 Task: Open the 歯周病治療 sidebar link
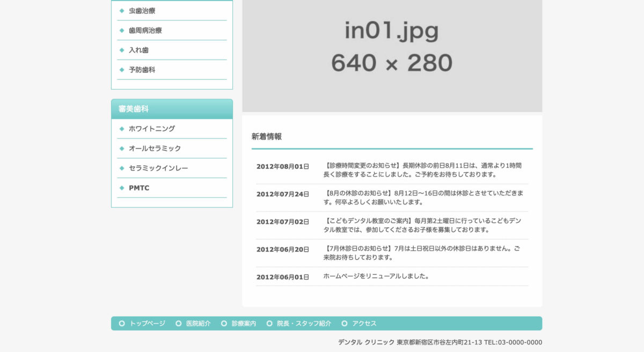click(145, 31)
